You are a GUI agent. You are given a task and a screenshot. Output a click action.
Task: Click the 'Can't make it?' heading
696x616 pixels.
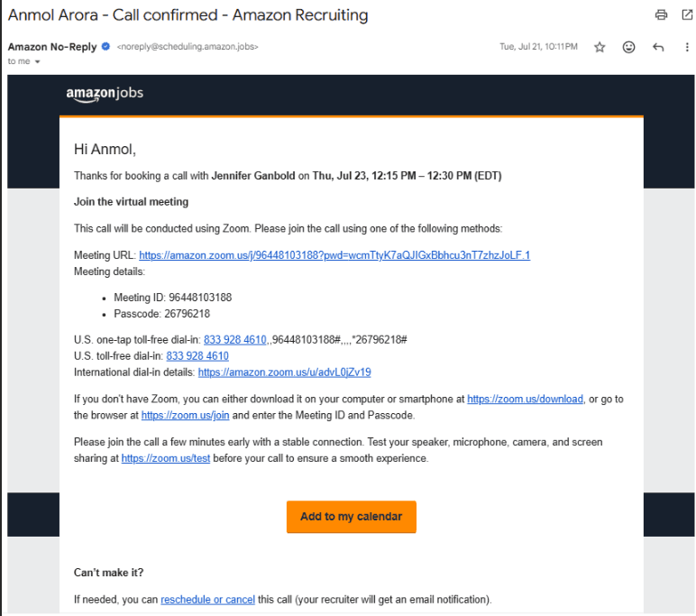coord(109,573)
